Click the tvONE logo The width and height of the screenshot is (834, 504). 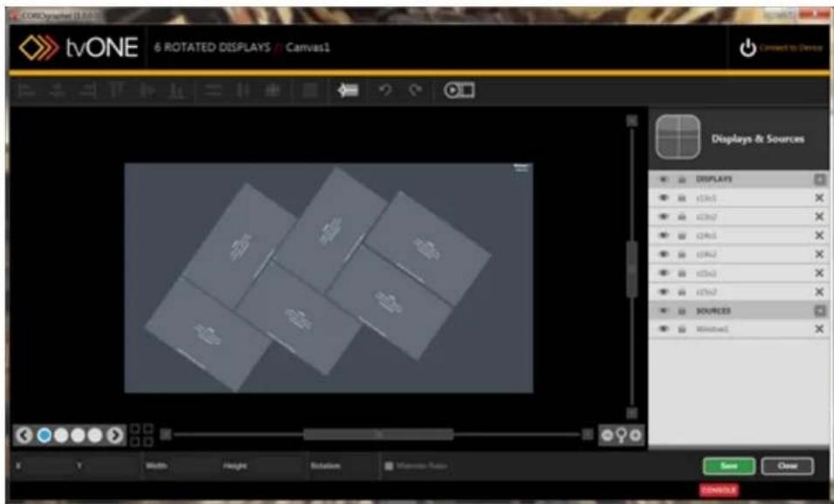pos(79,47)
